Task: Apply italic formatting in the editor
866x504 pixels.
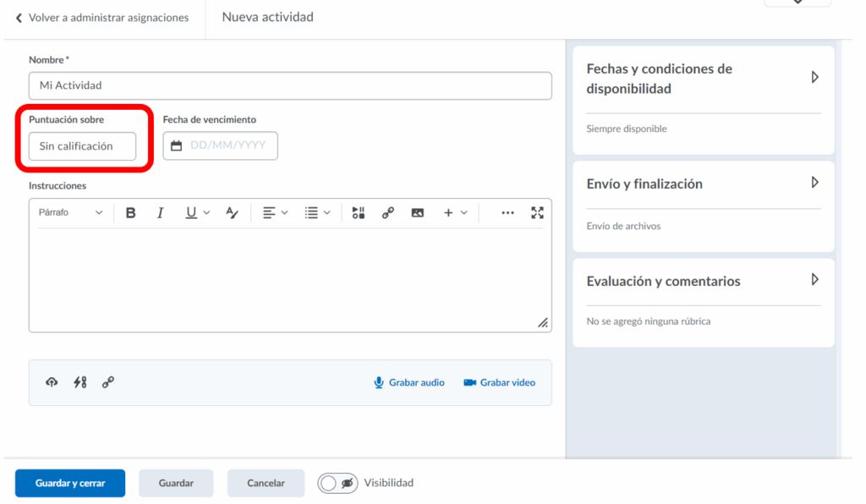Action: point(160,213)
